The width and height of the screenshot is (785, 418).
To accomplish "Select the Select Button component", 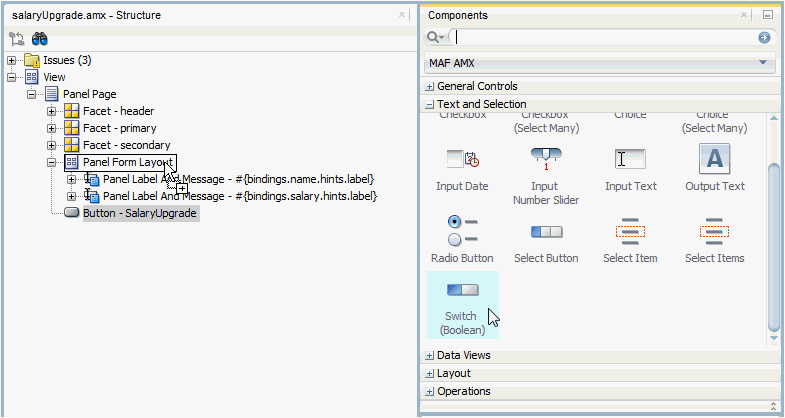I will point(546,243).
